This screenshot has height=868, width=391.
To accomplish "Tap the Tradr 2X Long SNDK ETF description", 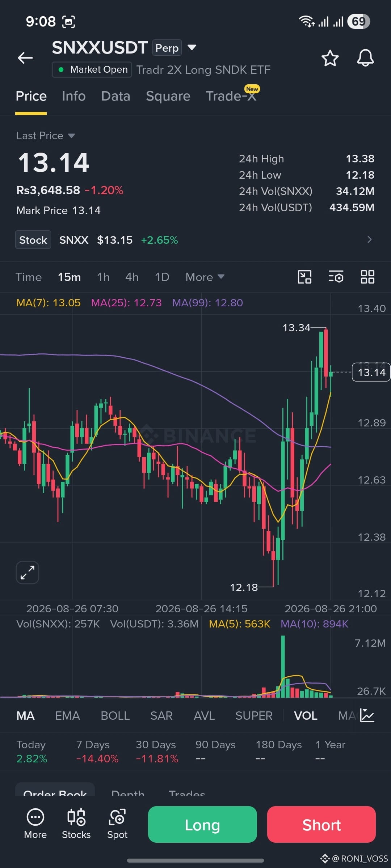I will point(203,70).
